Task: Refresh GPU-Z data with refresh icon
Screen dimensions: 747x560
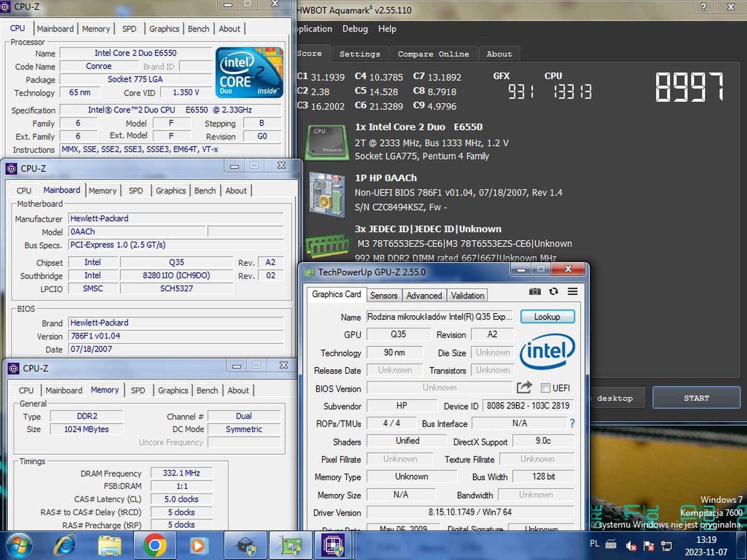Action: point(554,291)
